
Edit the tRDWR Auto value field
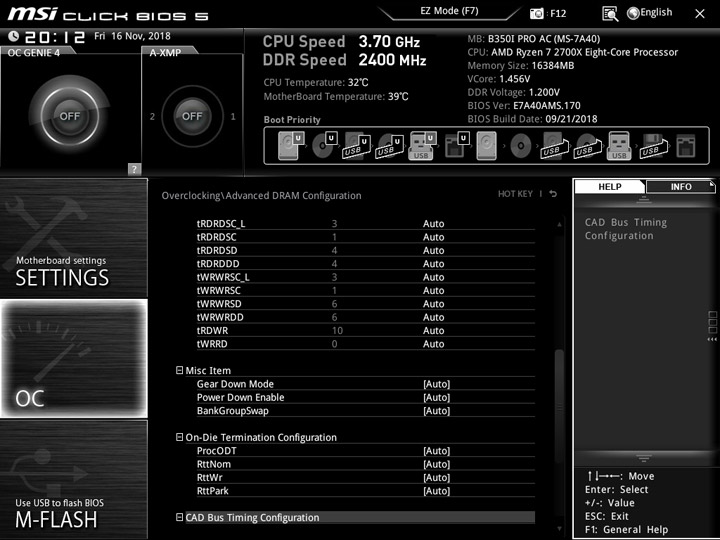(433, 331)
